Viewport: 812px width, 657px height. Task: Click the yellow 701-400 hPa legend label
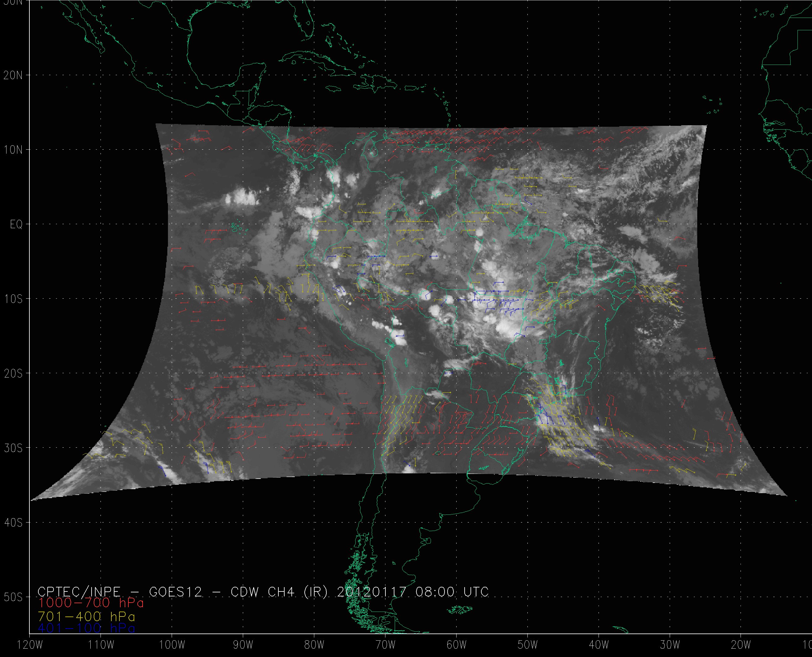click(86, 616)
